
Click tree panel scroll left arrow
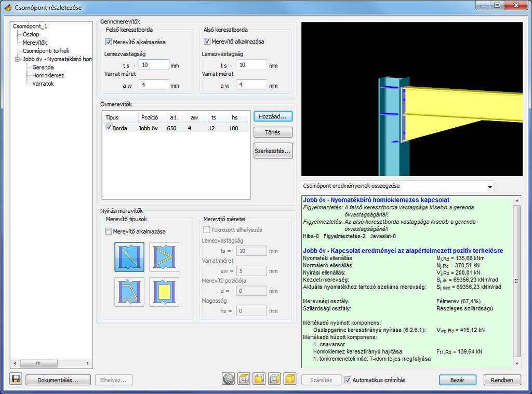pos(15,363)
